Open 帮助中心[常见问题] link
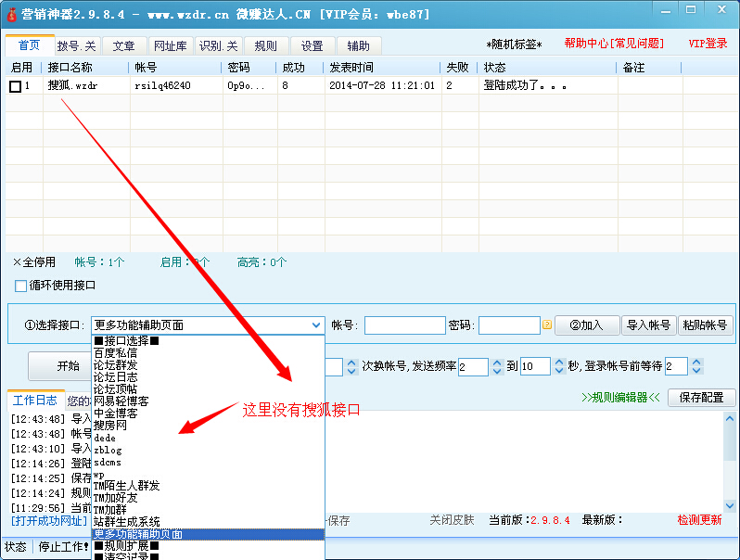The width and height of the screenshot is (740, 560). tap(614, 44)
